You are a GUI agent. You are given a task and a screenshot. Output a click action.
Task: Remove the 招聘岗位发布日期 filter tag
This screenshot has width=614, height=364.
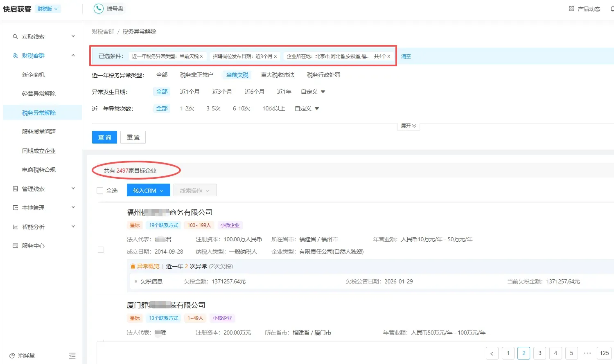[275, 56]
